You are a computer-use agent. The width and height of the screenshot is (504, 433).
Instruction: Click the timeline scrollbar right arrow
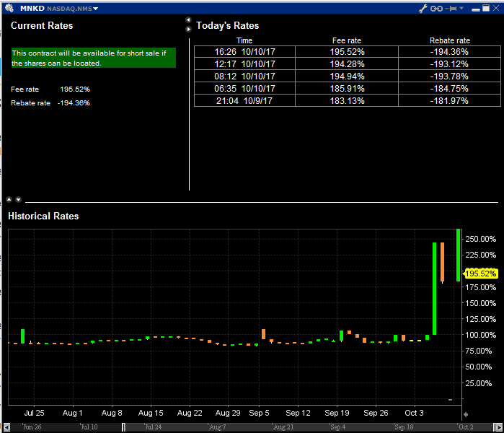(498, 427)
